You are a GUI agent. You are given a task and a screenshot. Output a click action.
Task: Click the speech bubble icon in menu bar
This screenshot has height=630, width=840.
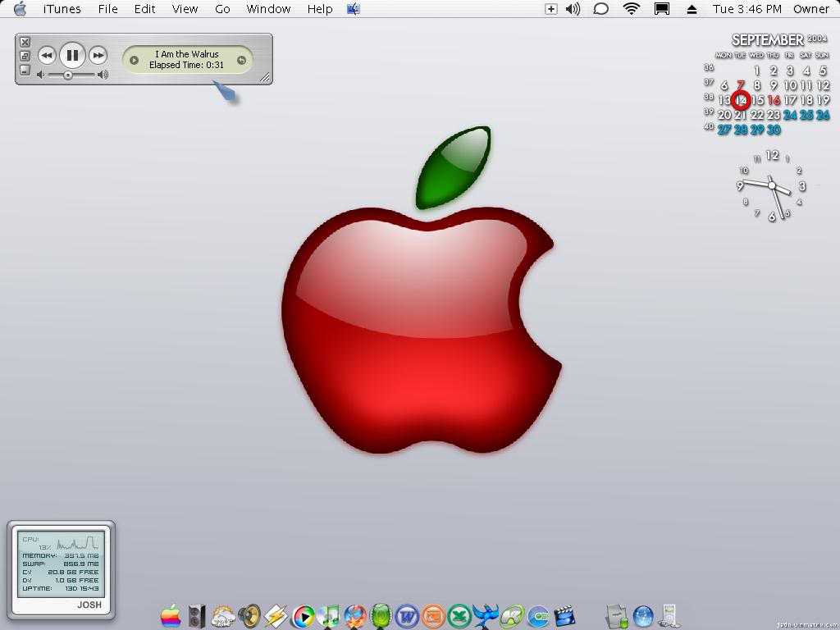point(600,9)
